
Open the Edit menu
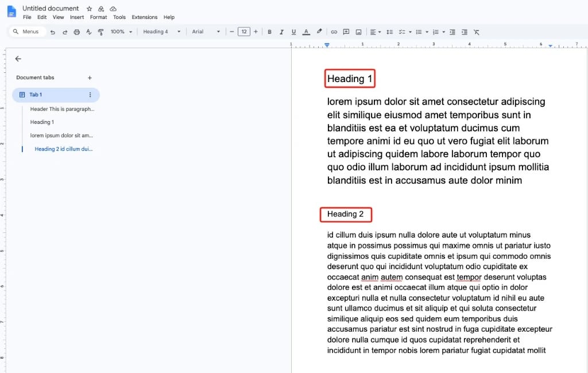[x=42, y=17]
